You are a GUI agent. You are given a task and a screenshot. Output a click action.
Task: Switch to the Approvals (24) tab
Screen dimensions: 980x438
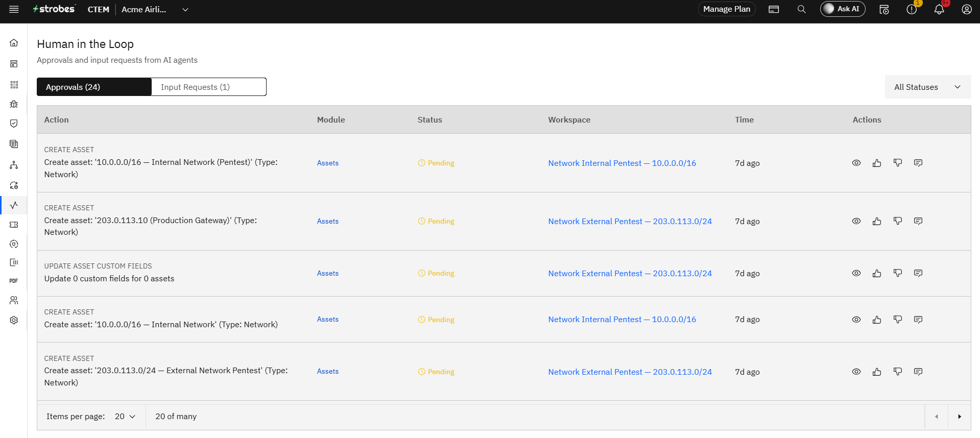coord(94,87)
